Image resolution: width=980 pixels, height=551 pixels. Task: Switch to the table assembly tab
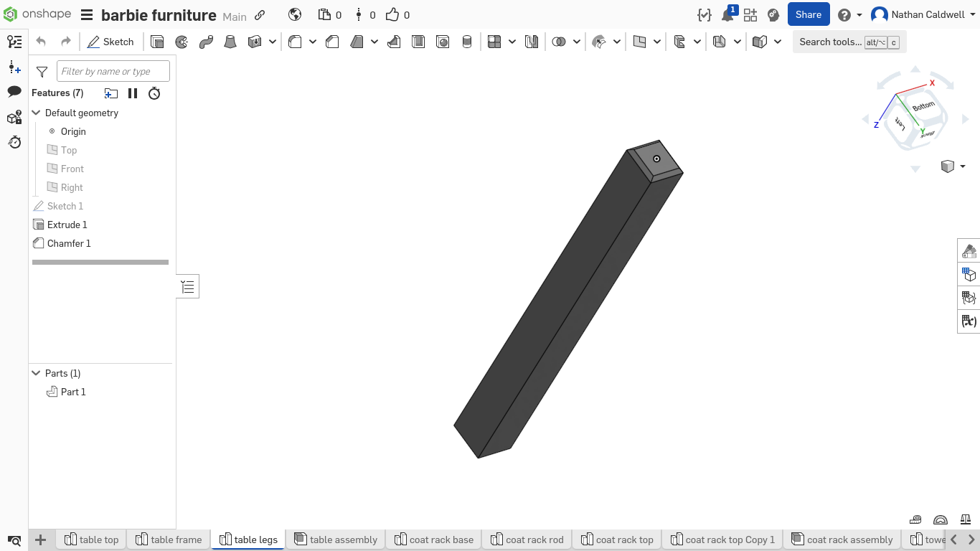[335, 540]
